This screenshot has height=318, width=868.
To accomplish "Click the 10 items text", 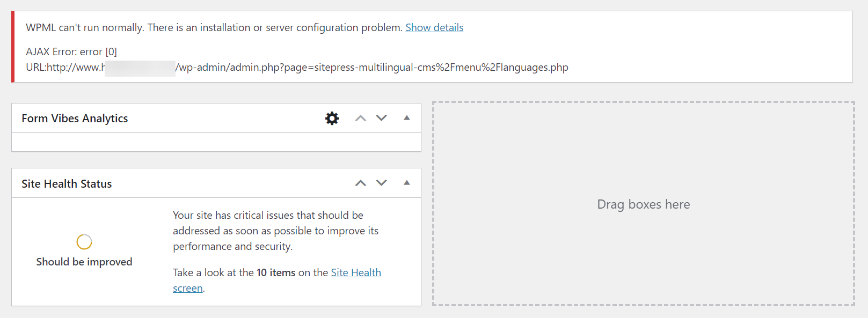I will tap(276, 272).
